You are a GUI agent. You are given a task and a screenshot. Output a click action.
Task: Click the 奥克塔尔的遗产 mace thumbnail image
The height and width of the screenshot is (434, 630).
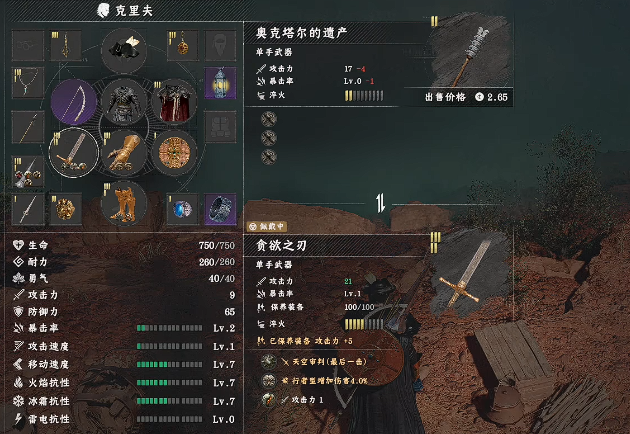pos(470,52)
